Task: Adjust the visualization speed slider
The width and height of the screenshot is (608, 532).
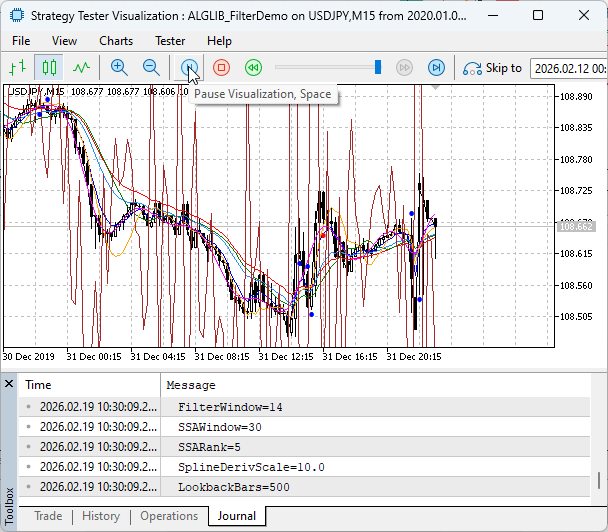Action: click(378, 67)
